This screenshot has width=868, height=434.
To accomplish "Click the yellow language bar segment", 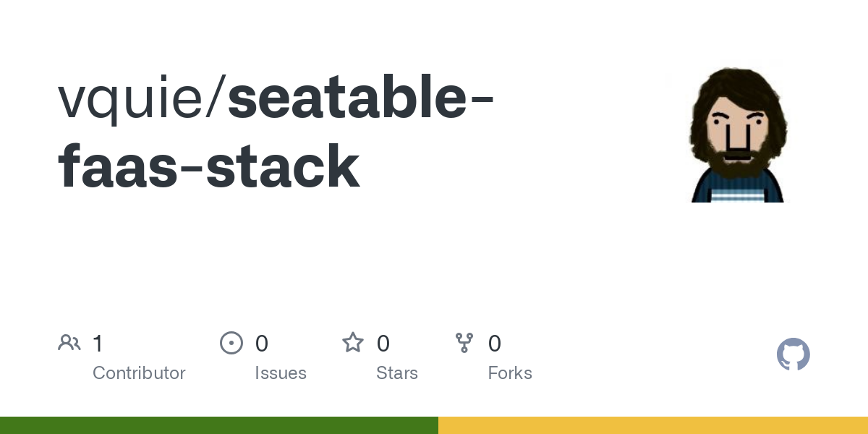I will click(x=652, y=425).
